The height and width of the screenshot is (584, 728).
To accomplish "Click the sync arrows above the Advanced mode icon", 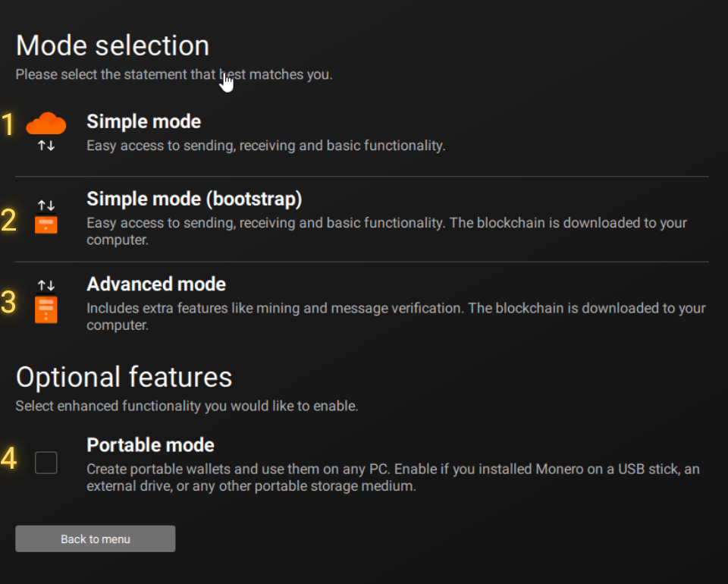I will pyautogui.click(x=46, y=286).
